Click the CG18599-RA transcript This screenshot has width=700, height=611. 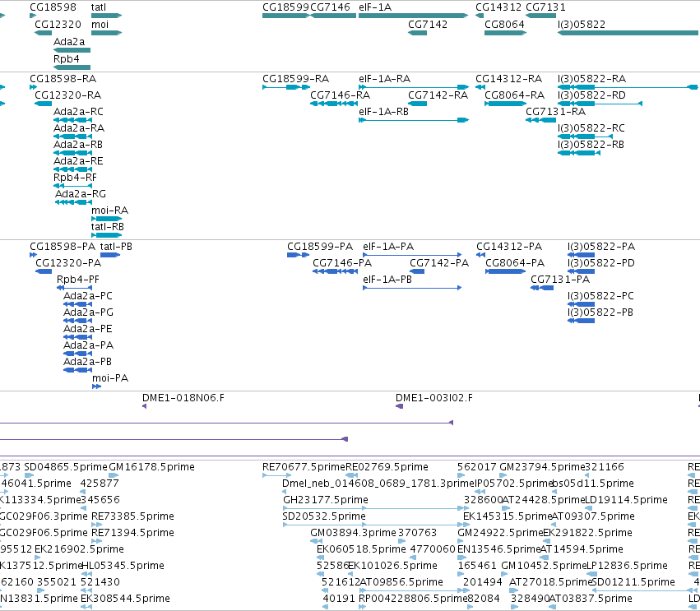pos(286,87)
